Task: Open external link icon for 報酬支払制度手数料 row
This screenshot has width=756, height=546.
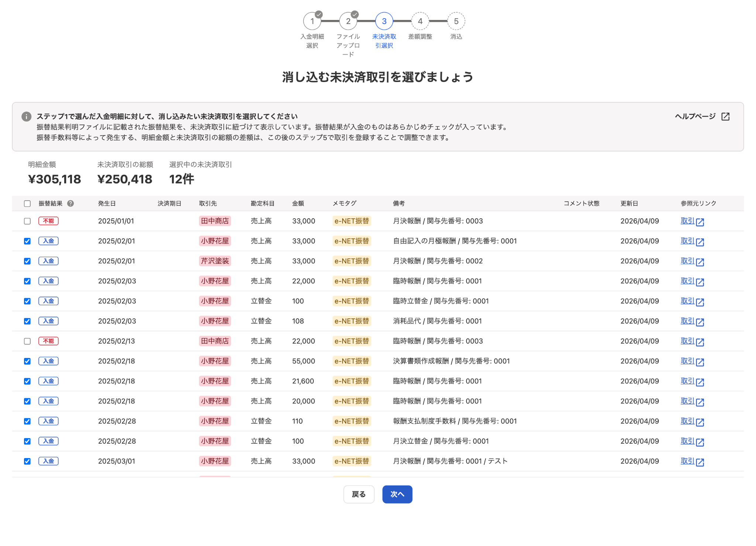Action: point(700,422)
